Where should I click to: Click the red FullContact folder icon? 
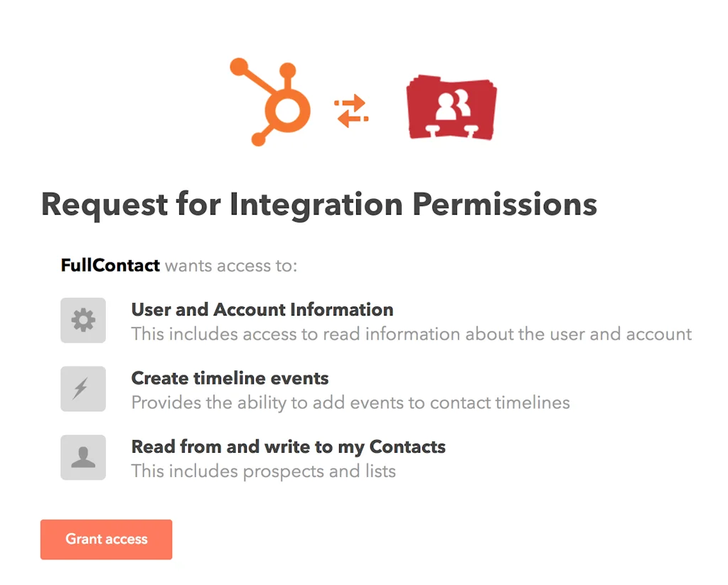pos(451,107)
